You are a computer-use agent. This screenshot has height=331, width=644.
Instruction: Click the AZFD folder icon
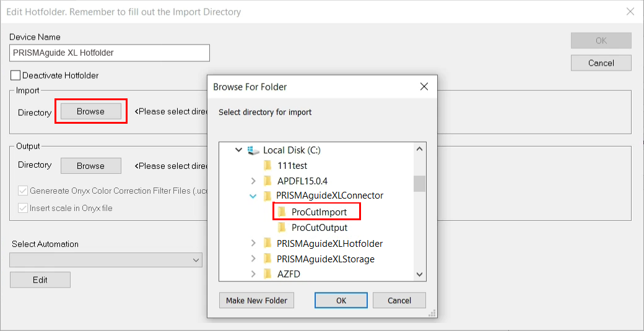pyautogui.click(x=268, y=273)
